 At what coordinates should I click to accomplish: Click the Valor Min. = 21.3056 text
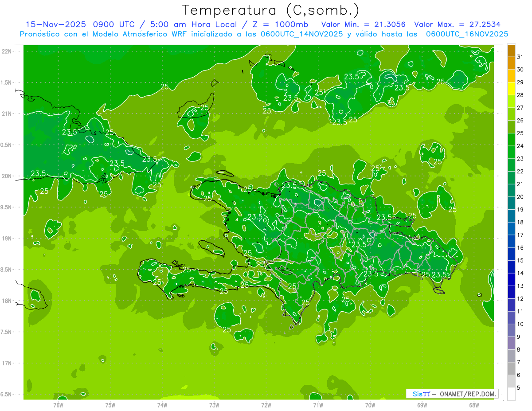[x=363, y=24]
